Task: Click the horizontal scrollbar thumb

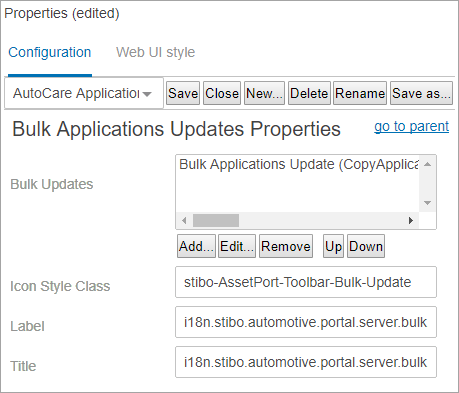Action: (216, 220)
